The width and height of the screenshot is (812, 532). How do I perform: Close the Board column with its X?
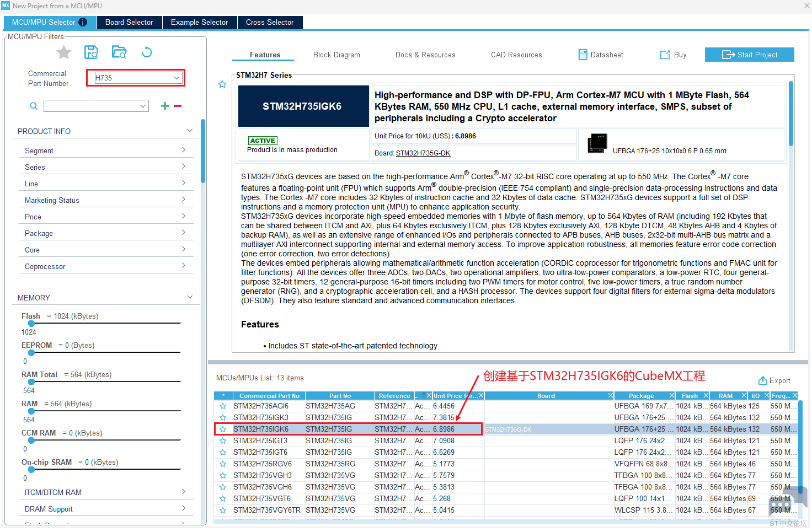tap(611, 395)
